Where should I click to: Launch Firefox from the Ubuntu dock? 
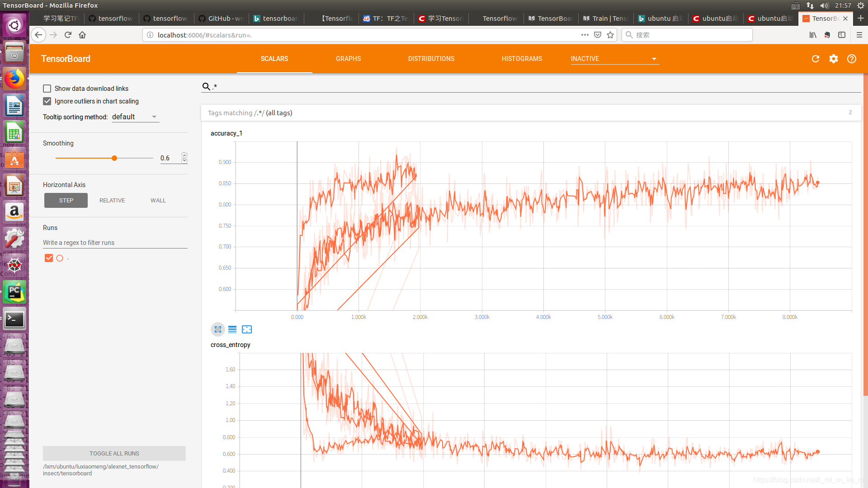[14, 79]
